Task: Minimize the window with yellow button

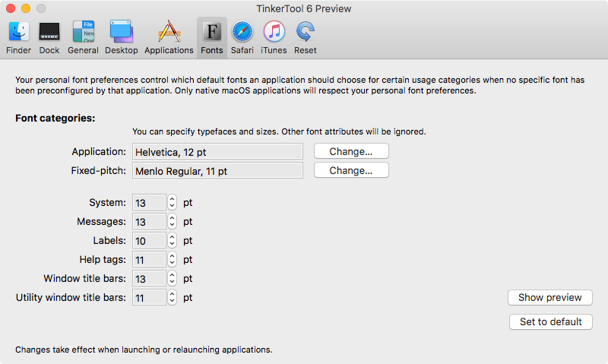Action: (x=26, y=8)
